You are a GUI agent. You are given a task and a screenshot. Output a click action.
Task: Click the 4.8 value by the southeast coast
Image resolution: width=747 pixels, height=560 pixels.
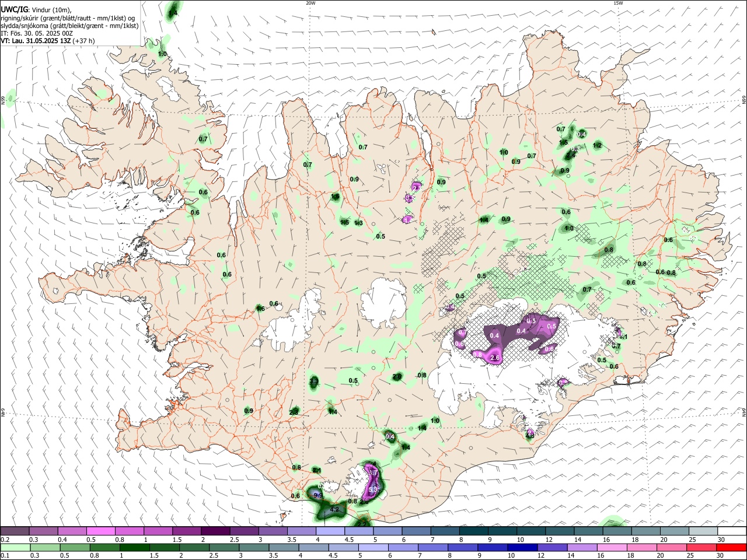pos(530,435)
